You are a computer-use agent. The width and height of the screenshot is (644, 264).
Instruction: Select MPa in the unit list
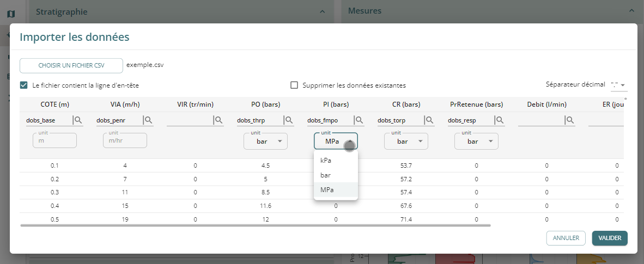click(x=327, y=189)
